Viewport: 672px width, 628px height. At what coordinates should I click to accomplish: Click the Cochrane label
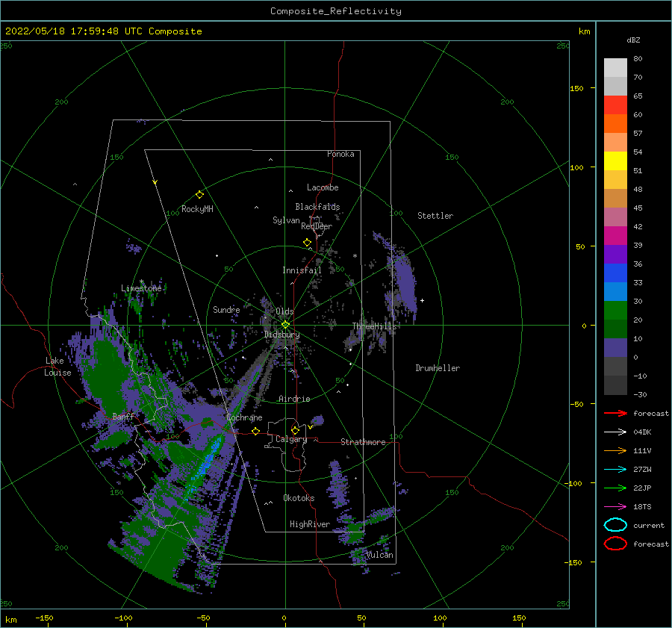[x=244, y=417]
